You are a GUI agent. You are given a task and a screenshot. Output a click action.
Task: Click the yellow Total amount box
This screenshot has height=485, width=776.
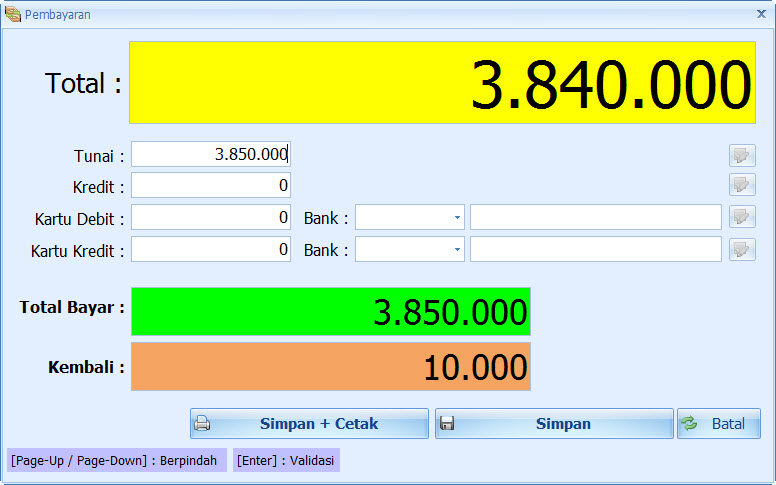pyautogui.click(x=442, y=83)
